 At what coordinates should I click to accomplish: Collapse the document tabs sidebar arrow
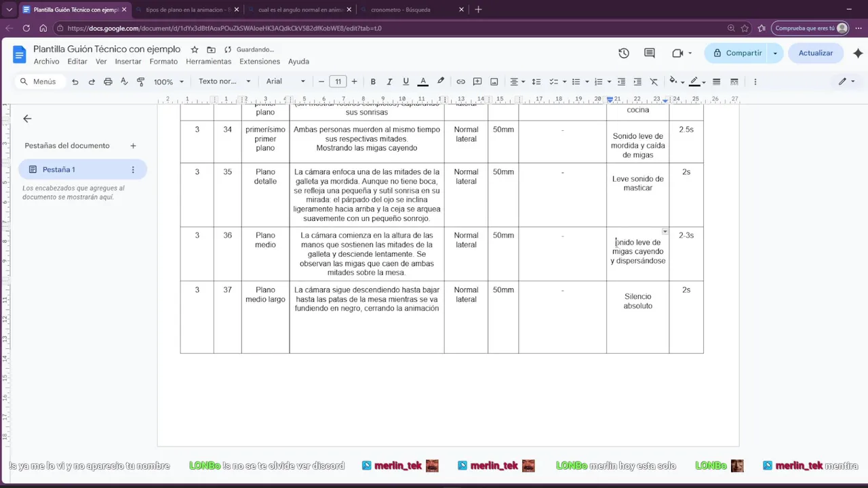click(x=27, y=119)
